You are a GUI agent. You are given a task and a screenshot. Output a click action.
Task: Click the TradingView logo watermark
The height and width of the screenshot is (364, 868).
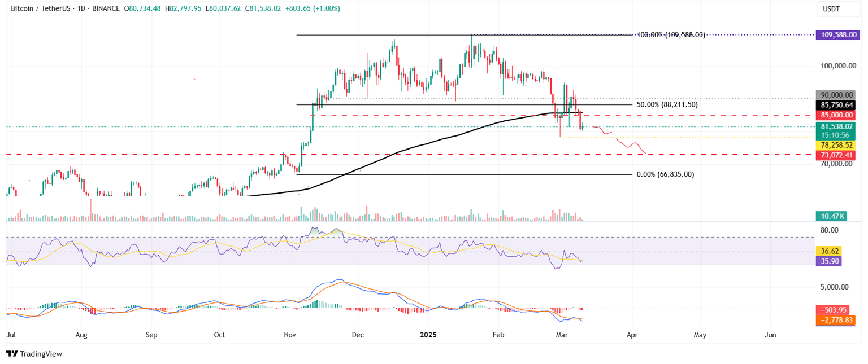tap(34, 354)
